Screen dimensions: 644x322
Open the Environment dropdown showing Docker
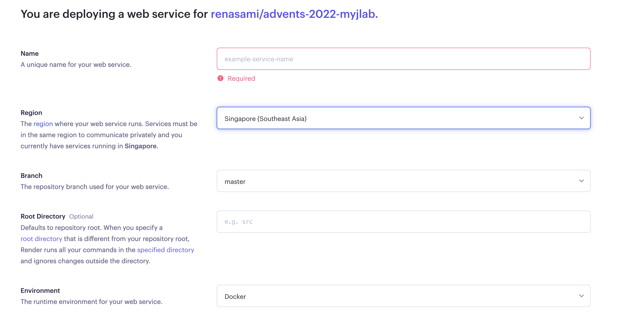click(403, 296)
